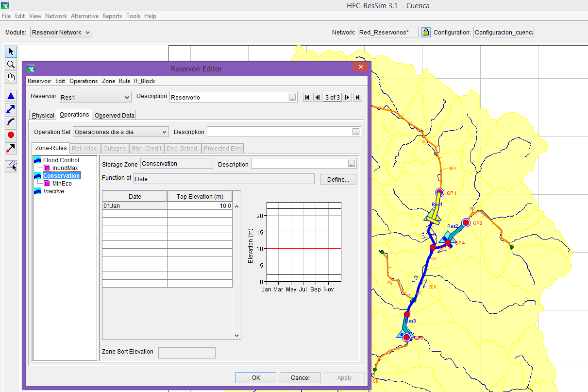Viewport: 588px width, 392px height.
Task: Select the MinEco rule
Action: (x=62, y=183)
